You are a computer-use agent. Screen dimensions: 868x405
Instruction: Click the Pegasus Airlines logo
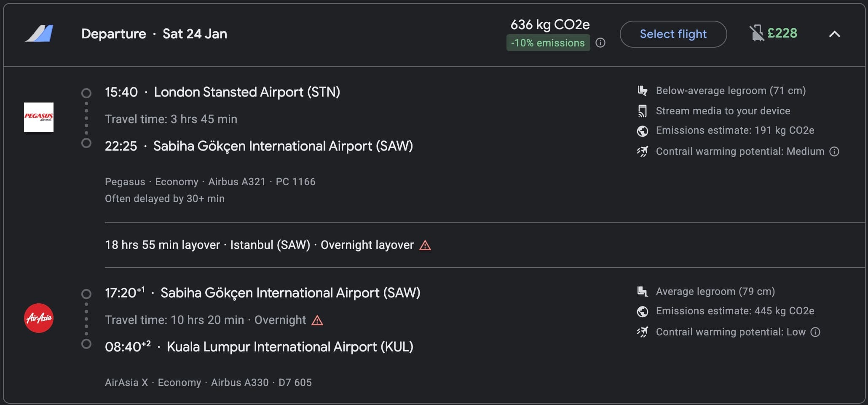(x=39, y=118)
